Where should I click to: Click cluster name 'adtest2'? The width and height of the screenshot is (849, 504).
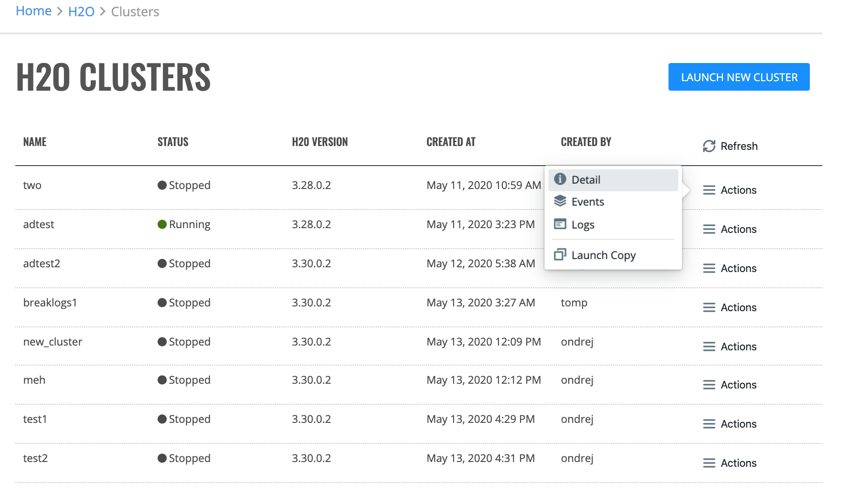click(x=42, y=263)
